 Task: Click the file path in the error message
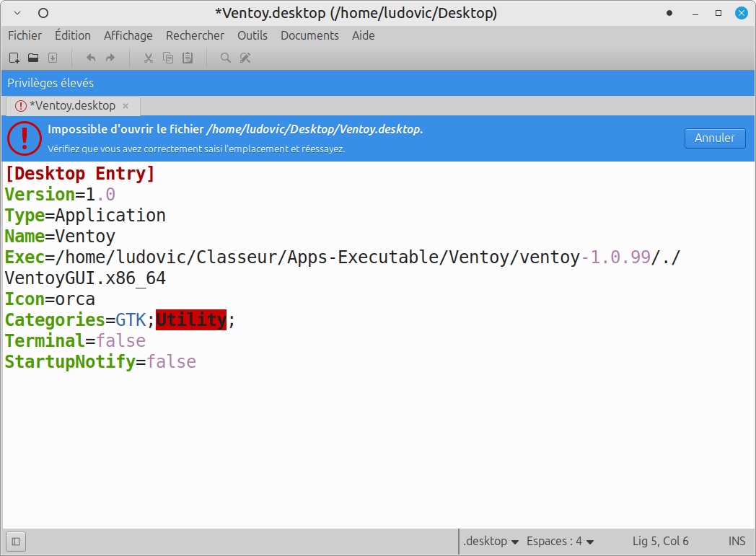315,129
